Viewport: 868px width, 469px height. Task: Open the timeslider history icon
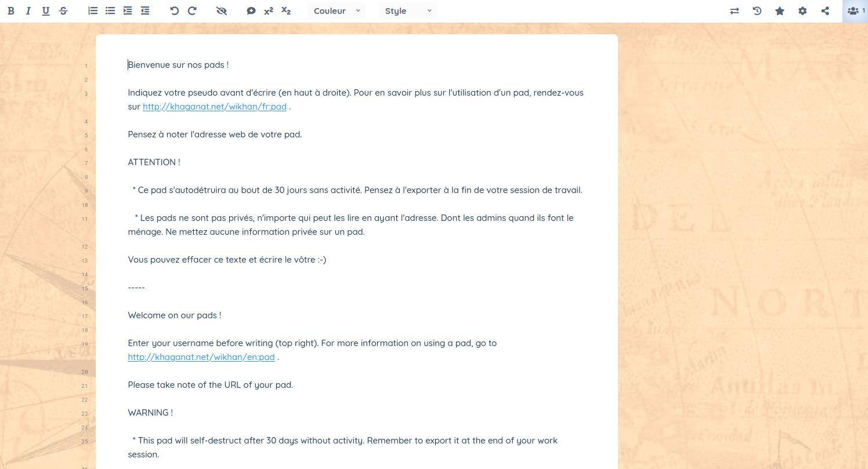(757, 11)
